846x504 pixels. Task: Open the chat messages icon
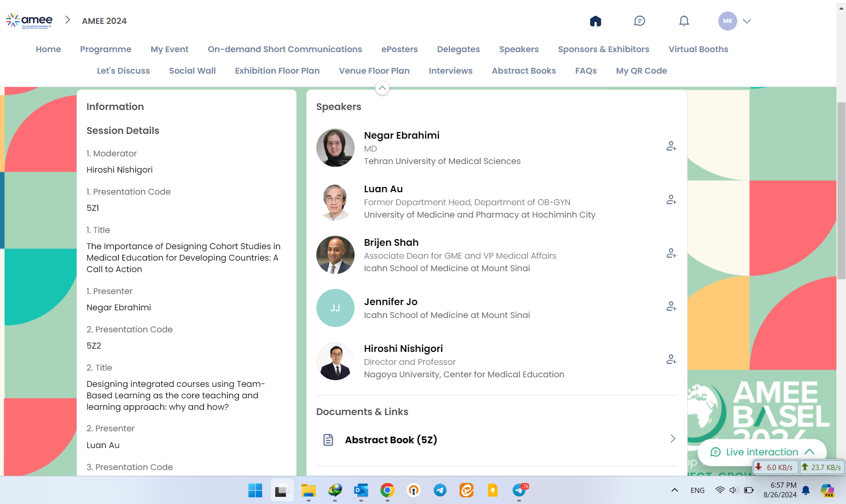639,21
